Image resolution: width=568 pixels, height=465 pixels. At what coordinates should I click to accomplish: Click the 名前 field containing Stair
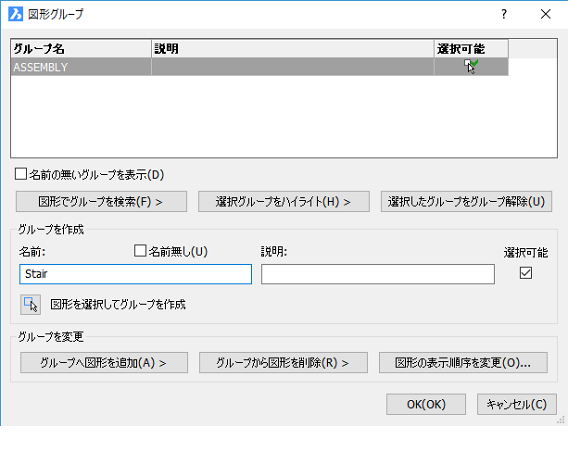pos(135,274)
